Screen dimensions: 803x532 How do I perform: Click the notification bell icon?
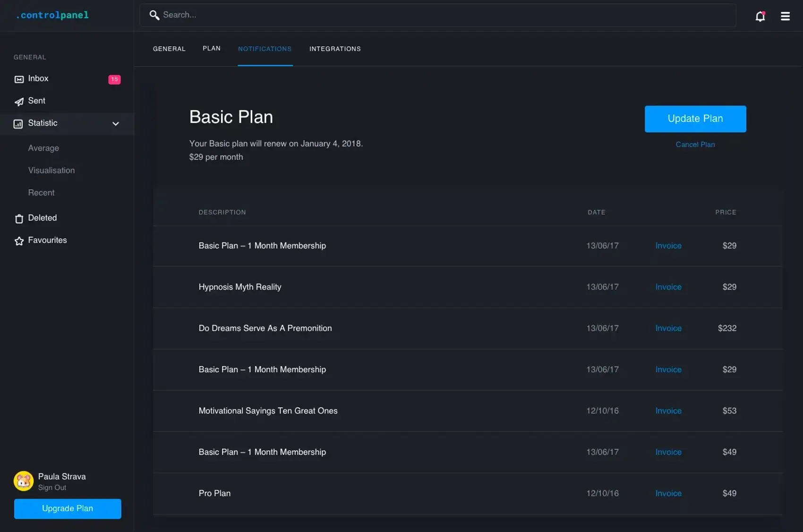[760, 17]
